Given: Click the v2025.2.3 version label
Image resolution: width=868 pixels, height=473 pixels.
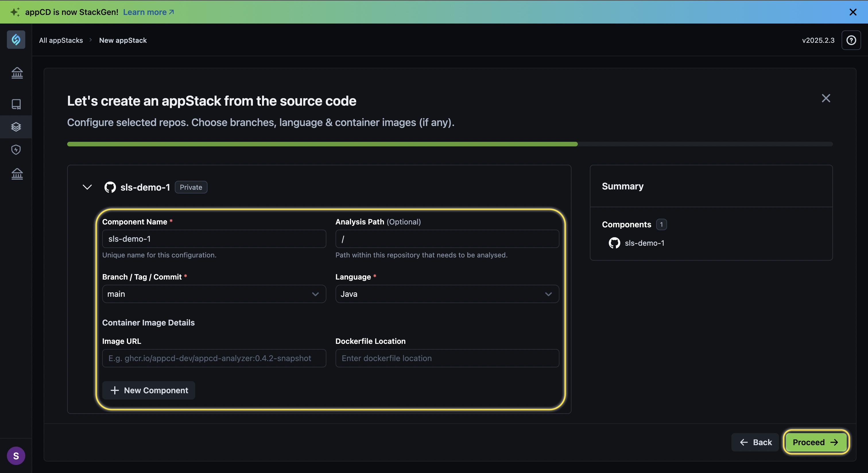Looking at the screenshot, I should [x=818, y=40].
